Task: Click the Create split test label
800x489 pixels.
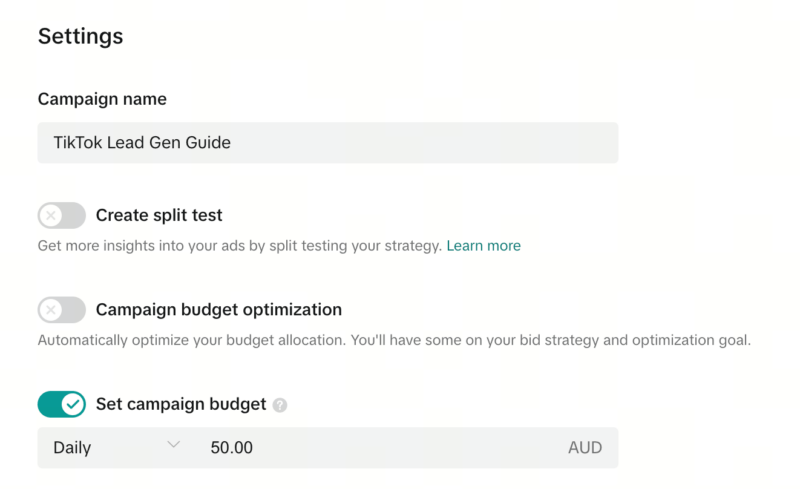Action: tap(159, 215)
